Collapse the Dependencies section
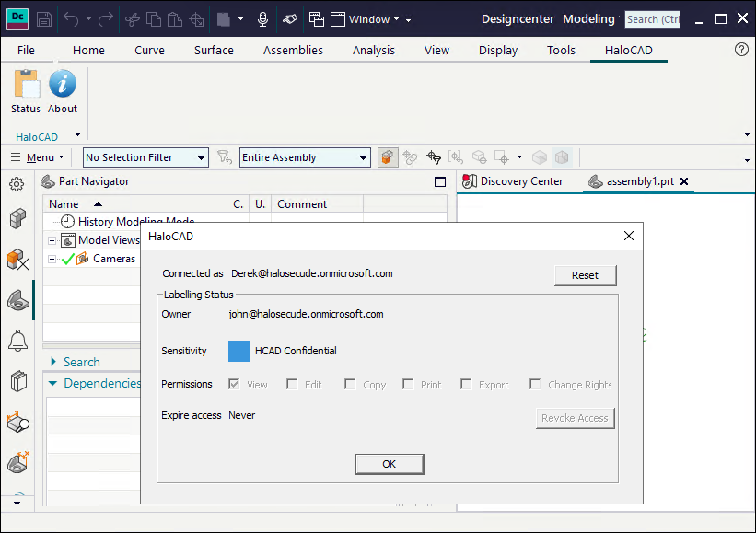Viewport: 756px width, 533px height. (53, 383)
